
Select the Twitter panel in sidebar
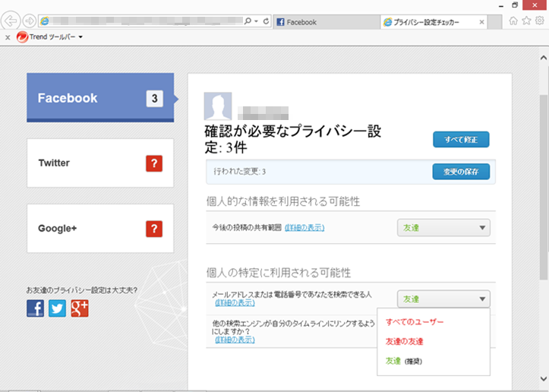pos(100,163)
